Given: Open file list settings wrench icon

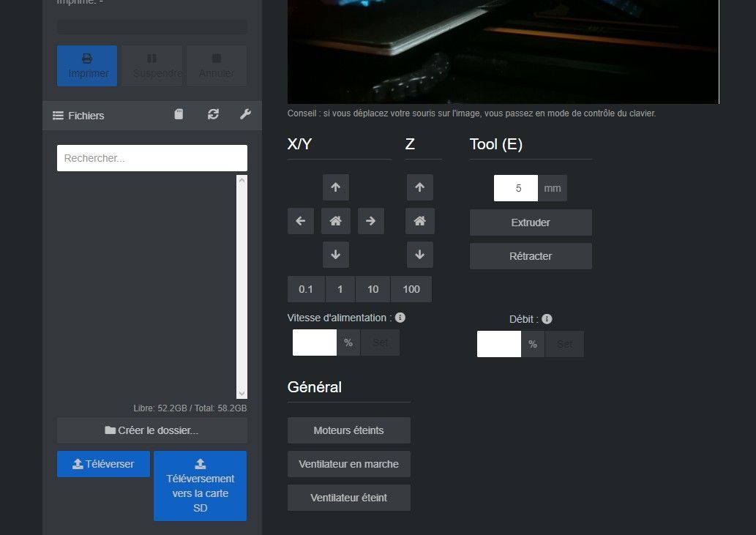Looking at the screenshot, I should coord(245,114).
